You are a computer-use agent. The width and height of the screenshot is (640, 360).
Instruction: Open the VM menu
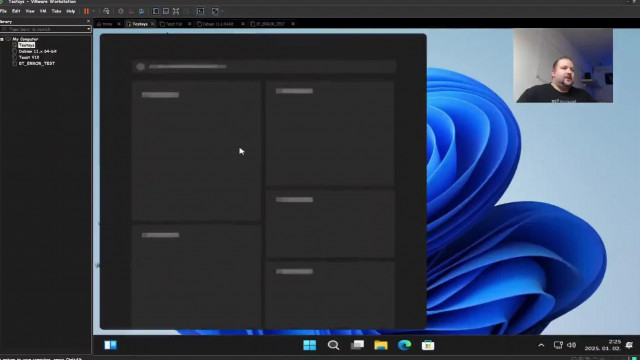43,11
